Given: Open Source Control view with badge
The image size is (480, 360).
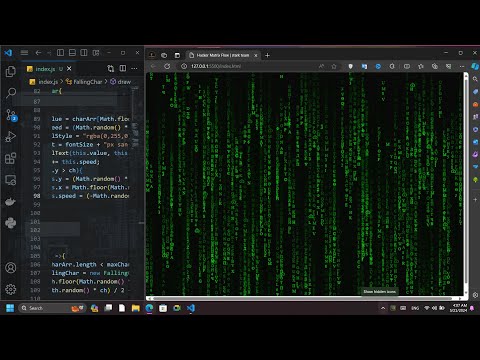Looking at the screenshot, I should (11, 115).
